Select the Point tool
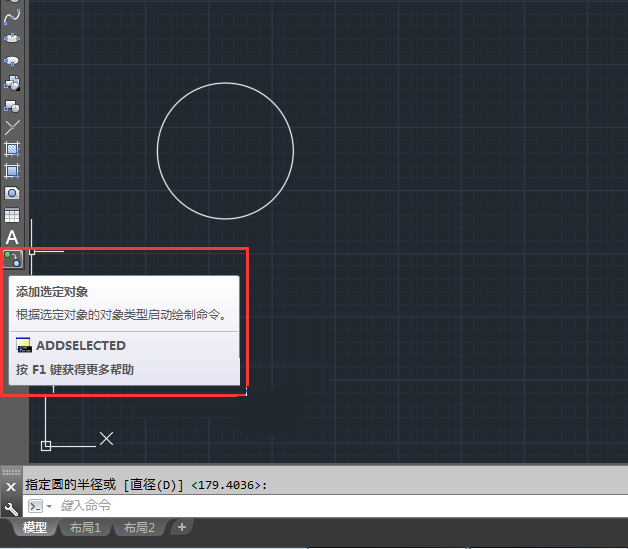Viewport: 628px width, 549px height. (12, 127)
